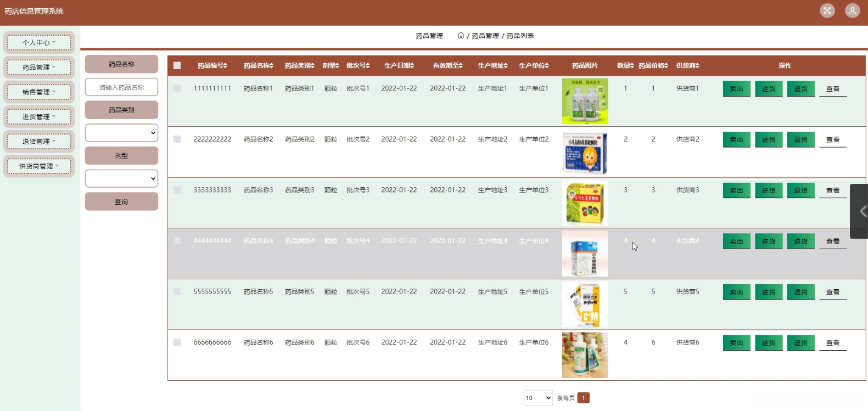Tick the checkbox for row 1111111111
Screen dimensions: 868x411
point(177,88)
